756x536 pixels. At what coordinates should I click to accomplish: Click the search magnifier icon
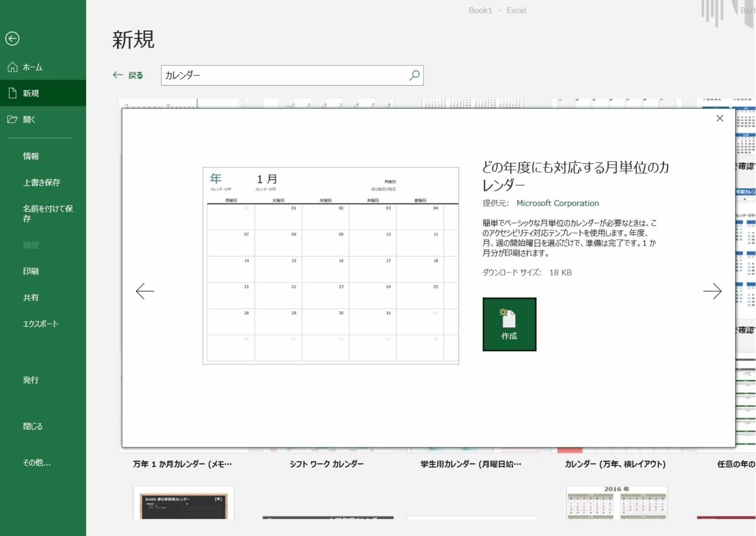(414, 75)
